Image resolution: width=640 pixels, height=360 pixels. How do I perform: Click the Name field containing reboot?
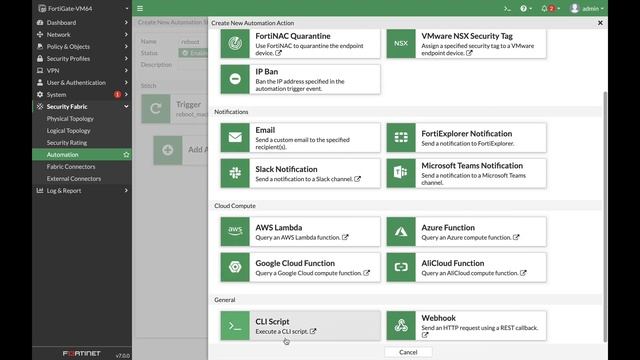[x=193, y=41]
